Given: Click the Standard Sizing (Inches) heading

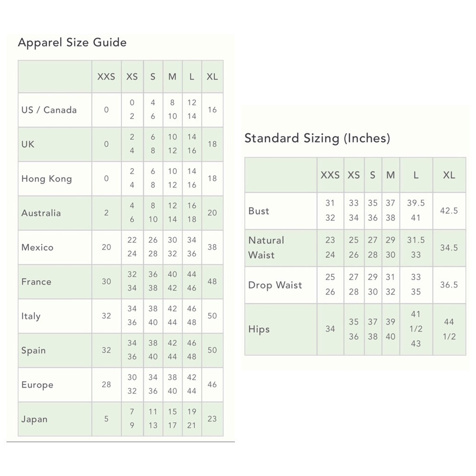Looking at the screenshot, I should coord(317,138).
